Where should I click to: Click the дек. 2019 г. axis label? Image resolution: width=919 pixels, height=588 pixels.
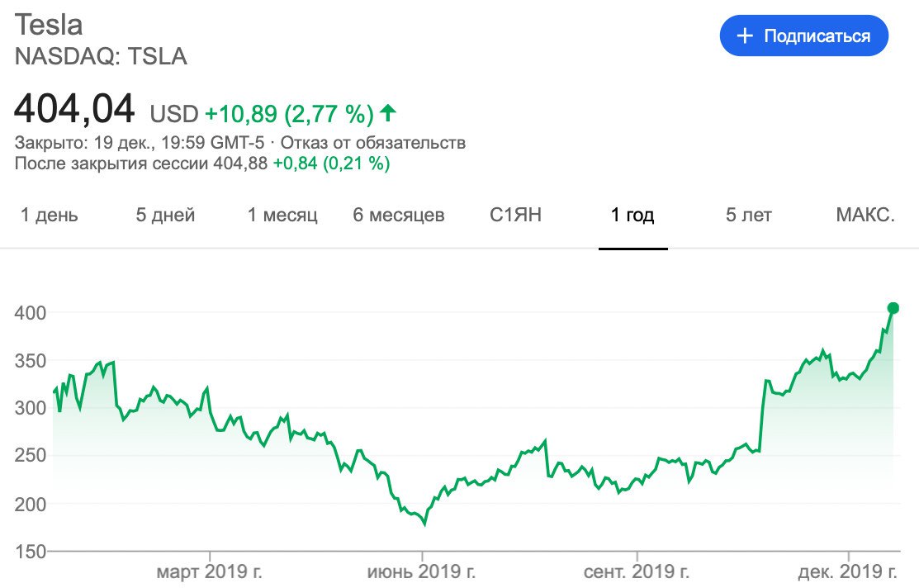(848, 571)
